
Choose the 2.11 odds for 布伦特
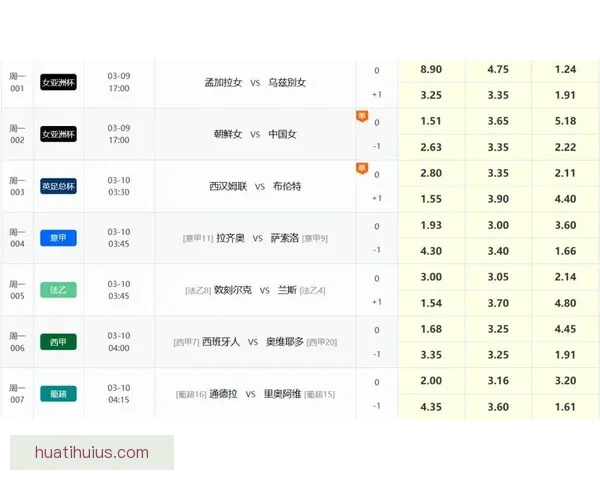click(566, 173)
